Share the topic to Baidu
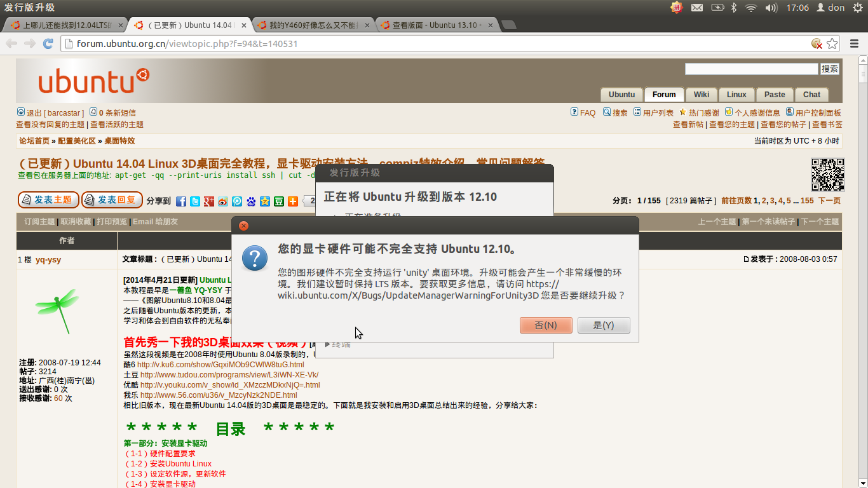This screenshot has height=488, width=868. (251, 201)
